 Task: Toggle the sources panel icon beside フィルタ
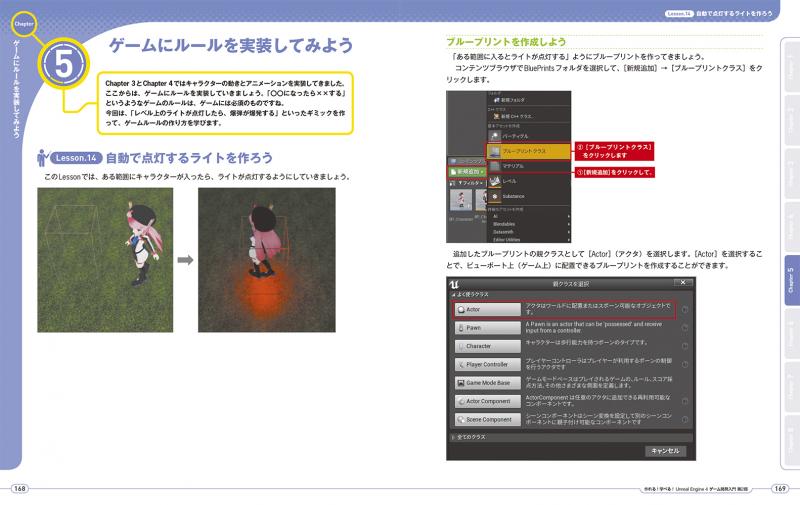[452, 183]
